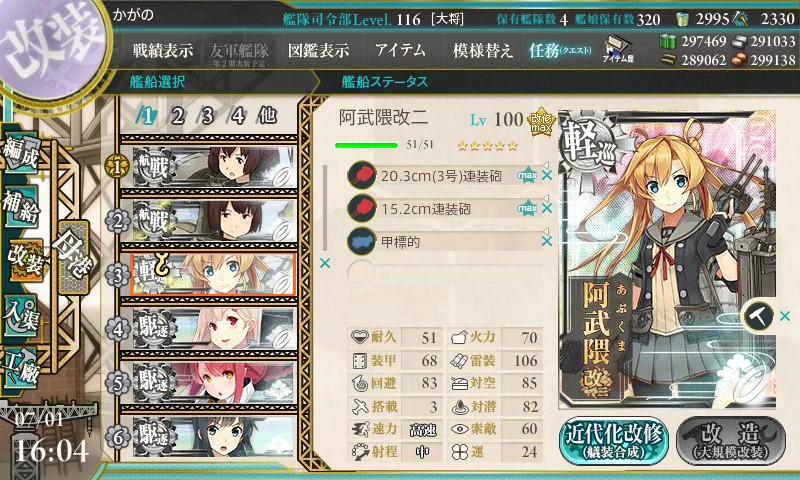Open the 工廠 (factory) sidebar icon

[21, 367]
